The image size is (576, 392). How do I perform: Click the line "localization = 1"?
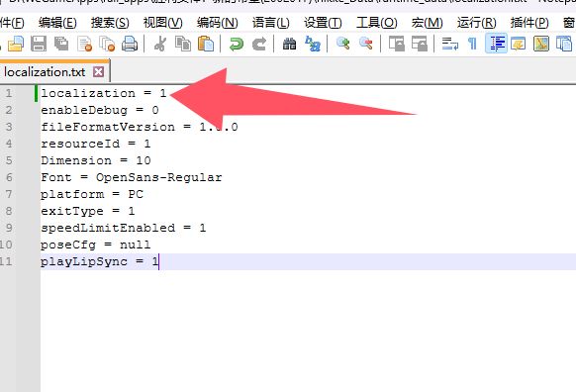coord(104,93)
